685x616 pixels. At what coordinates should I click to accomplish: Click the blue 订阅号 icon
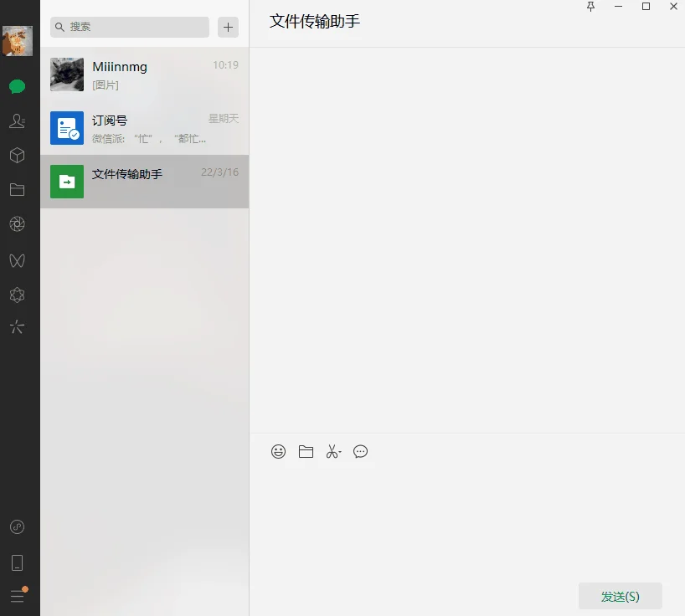[67, 128]
